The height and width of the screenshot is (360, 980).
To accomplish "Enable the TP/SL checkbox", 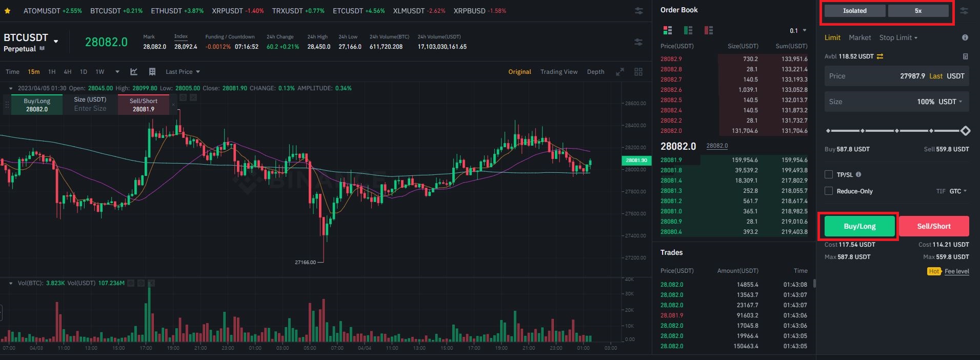I will click(x=828, y=175).
